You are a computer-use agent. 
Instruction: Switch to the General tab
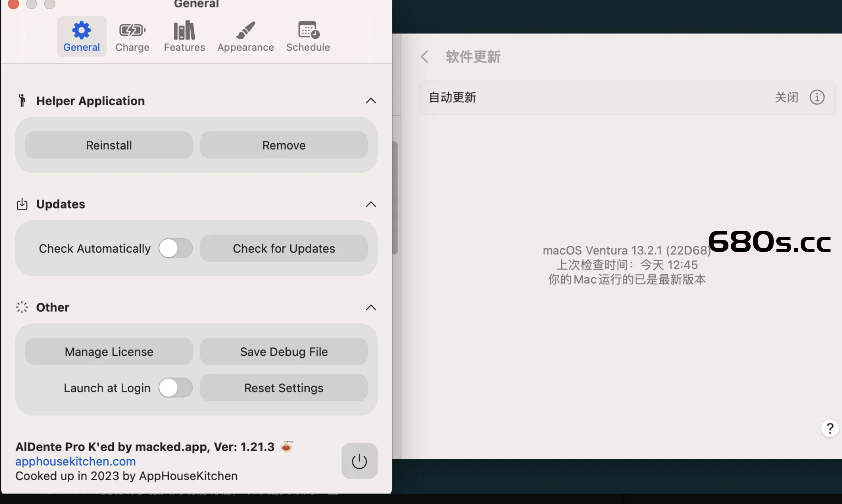point(81,35)
